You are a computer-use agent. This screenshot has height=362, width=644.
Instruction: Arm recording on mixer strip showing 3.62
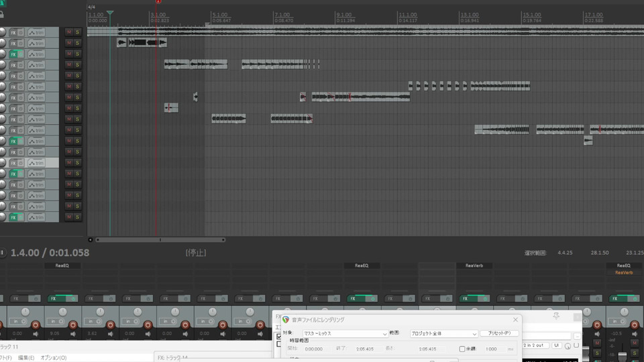click(110, 325)
